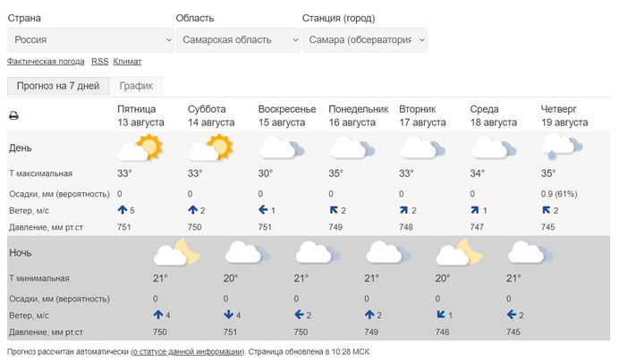Image resolution: width=644 pixels, height=362 pixels.
Task: Click the printer icon
Action: click(13, 115)
